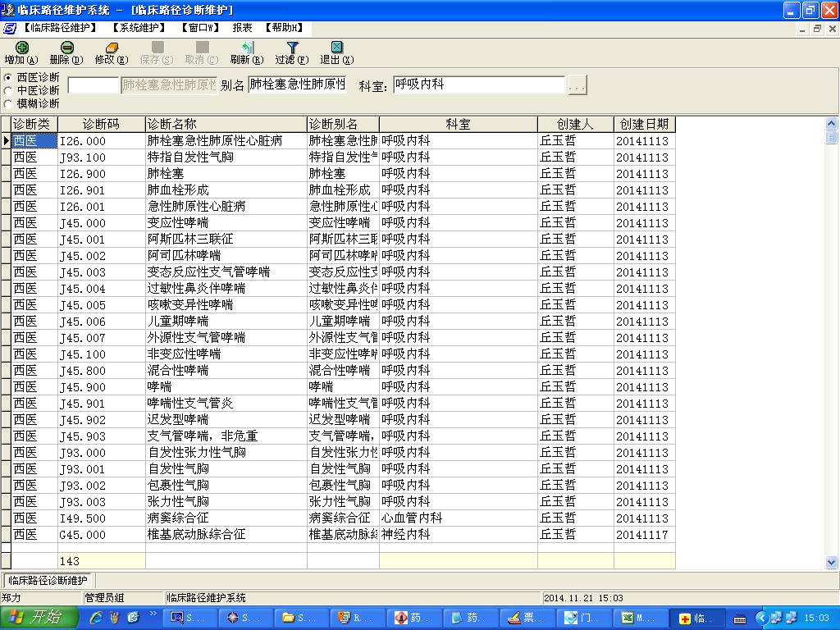Select the cell 心血管内科
840x630 pixels.
[x=458, y=518]
